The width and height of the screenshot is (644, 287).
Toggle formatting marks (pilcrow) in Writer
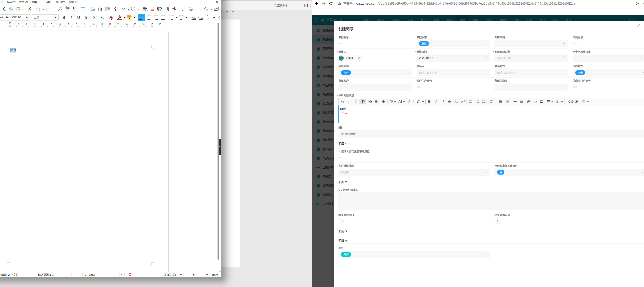click(x=74, y=9)
